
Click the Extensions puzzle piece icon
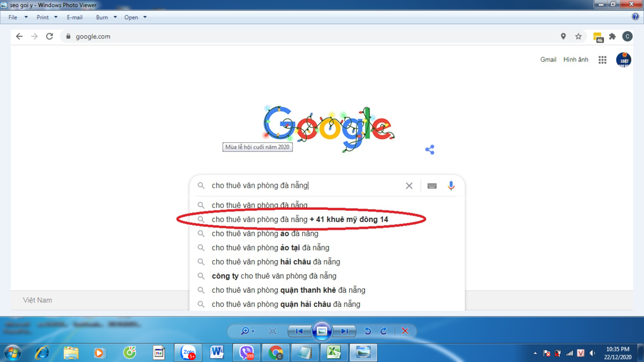point(612,36)
